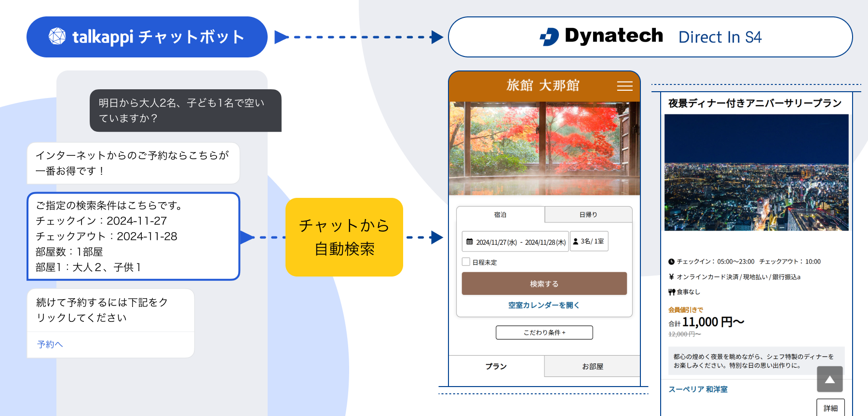Click the yen payment icon
The image size is (868, 416).
click(x=671, y=277)
